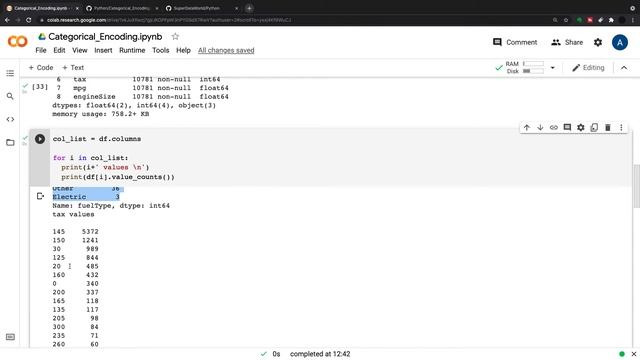Viewport: 640px width, 360px height.
Task: Open the Runtime menu
Action: [132, 50]
